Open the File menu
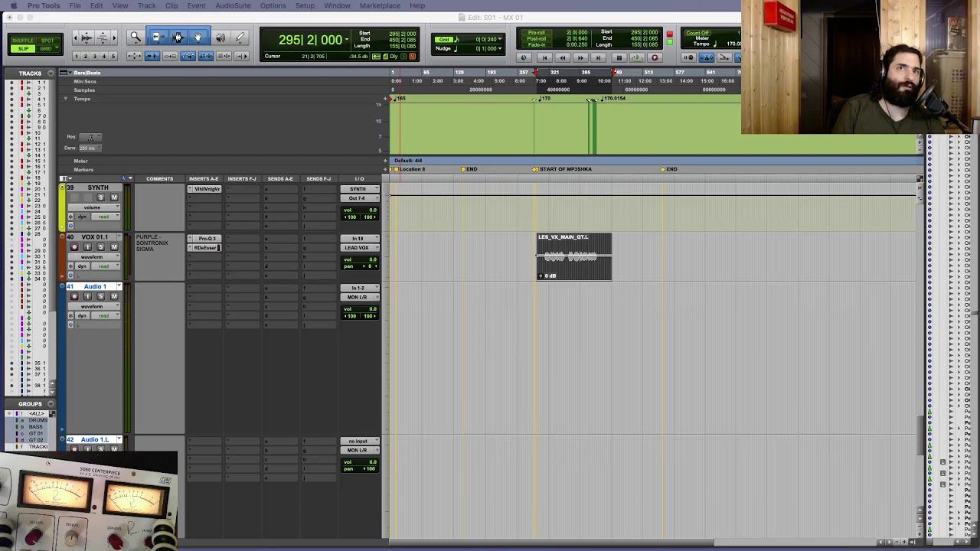 (75, 5)
